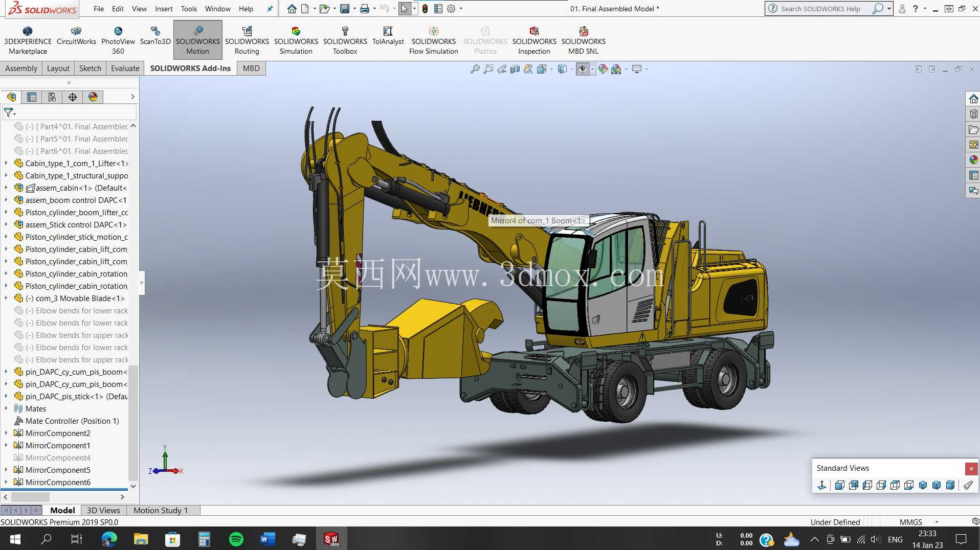This screenshot has width=980, height=550.
Task: Open the 3DEXPERIENCE Marketplace add-in
Action: pyautogui.click(x=28, y=40)
